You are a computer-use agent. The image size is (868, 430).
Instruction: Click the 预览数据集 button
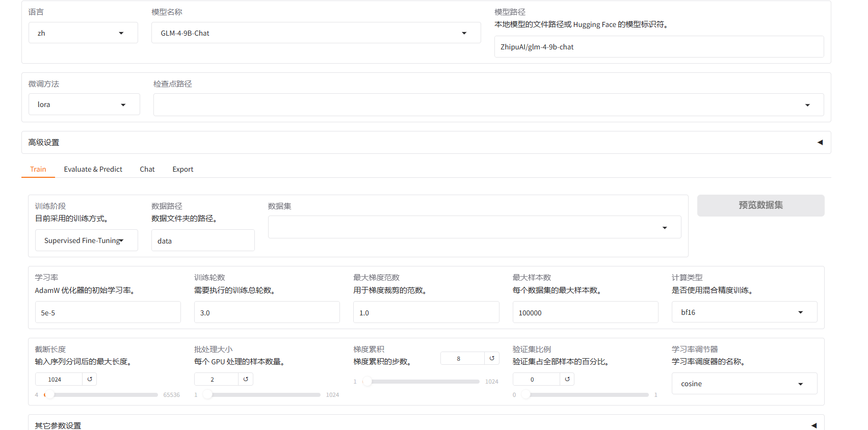tap(760, 205)
